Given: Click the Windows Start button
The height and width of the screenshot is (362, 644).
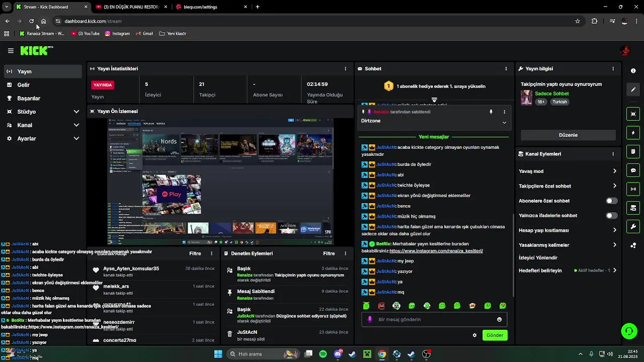Looking at the screenshot, I should tap(218, 354).
